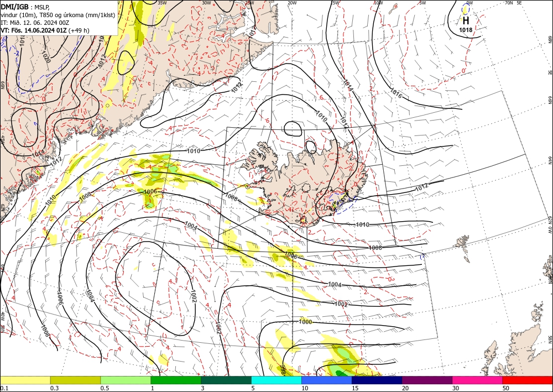
Task: Click the "5W" longitude label at top
Action: [423, 3]
